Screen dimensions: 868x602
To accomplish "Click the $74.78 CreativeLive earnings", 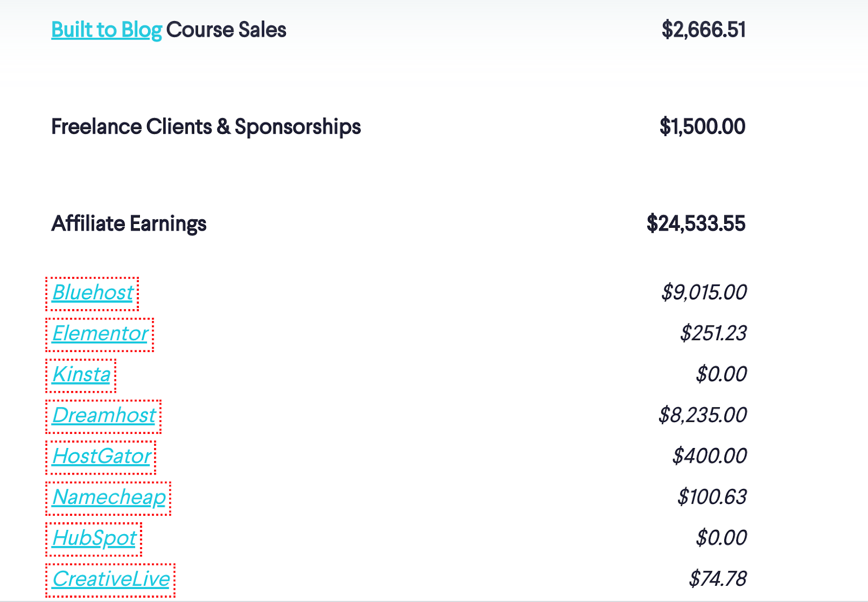I will (x=718, y=579).
